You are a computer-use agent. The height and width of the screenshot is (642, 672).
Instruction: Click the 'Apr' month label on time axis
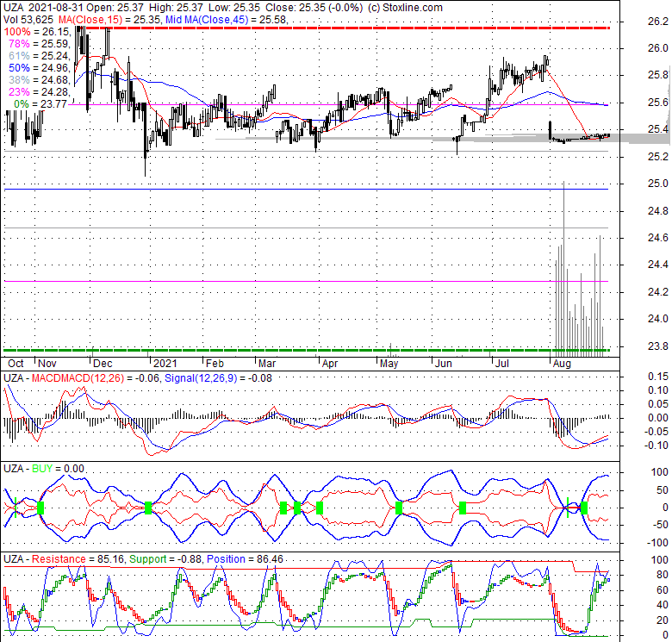pos(330,364)
